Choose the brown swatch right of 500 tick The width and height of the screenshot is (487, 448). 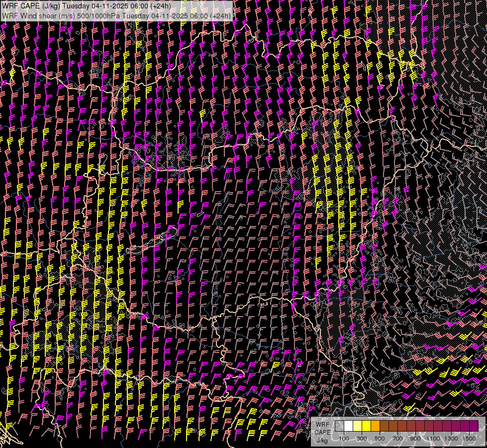point(384,426)
